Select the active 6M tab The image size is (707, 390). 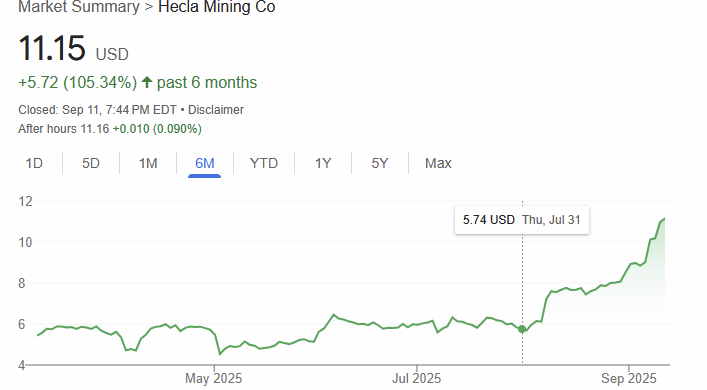204,163
